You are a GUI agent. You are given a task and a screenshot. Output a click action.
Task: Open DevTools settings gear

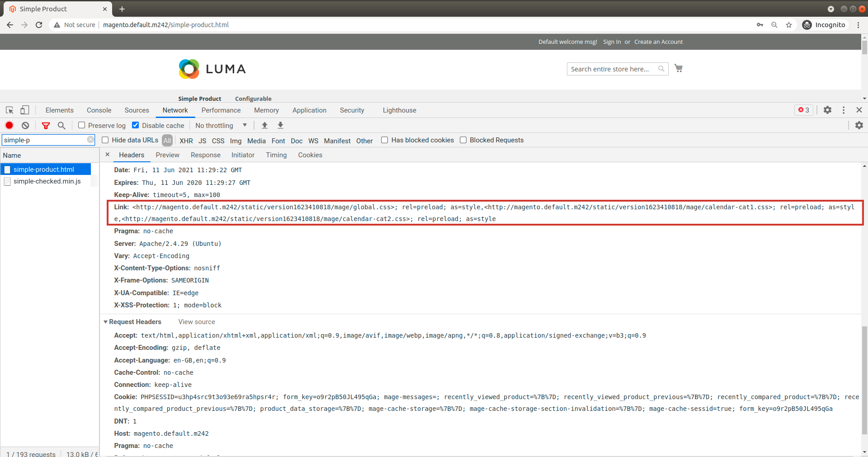pos(827,110)
